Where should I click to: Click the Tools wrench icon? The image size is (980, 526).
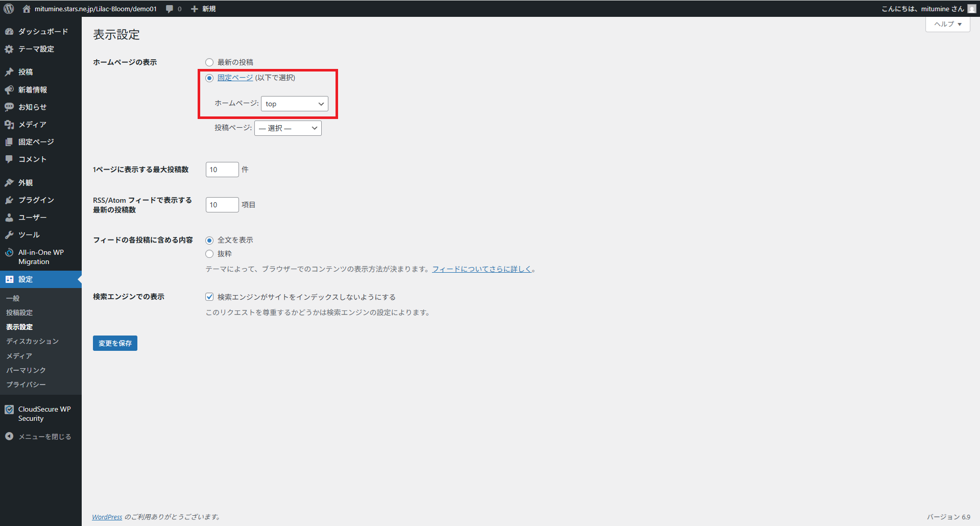tap(9, 235)
